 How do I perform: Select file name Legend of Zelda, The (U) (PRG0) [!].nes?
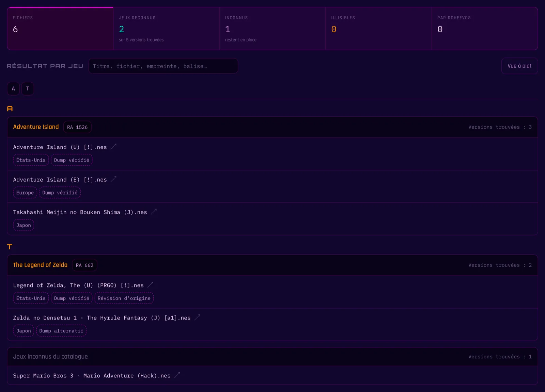78,285
